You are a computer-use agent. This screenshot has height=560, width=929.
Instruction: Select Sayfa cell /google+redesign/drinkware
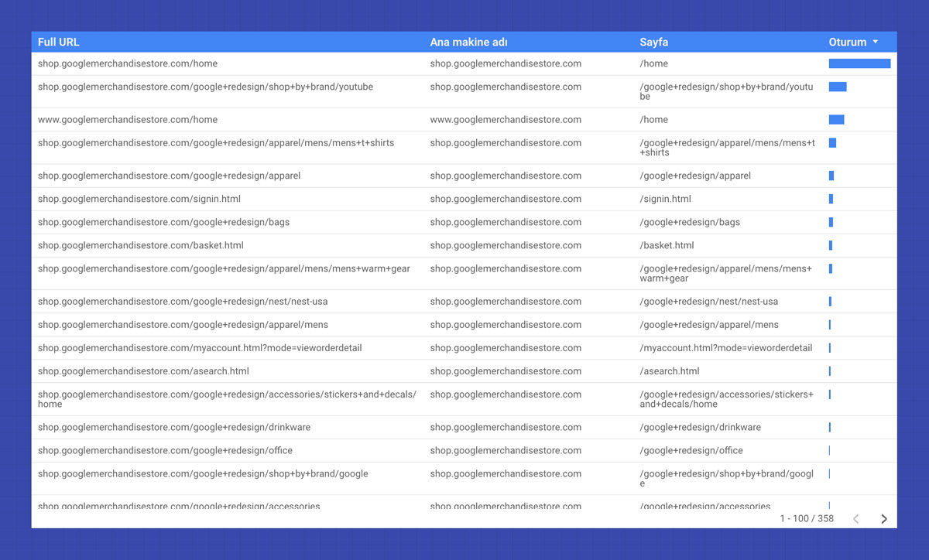(x=701, y=427)
